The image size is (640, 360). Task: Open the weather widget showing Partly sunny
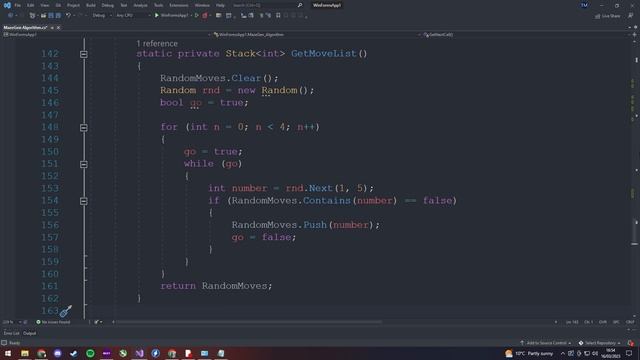[x=529, y=353]
